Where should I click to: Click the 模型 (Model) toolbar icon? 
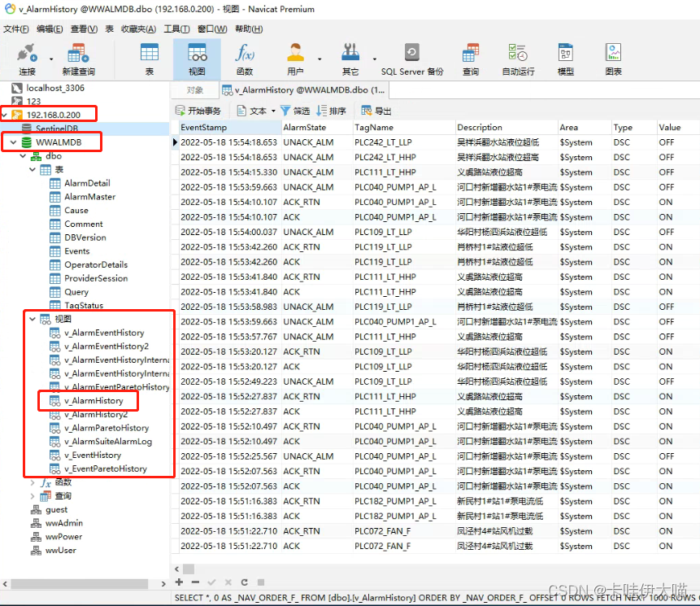point(565,59)
